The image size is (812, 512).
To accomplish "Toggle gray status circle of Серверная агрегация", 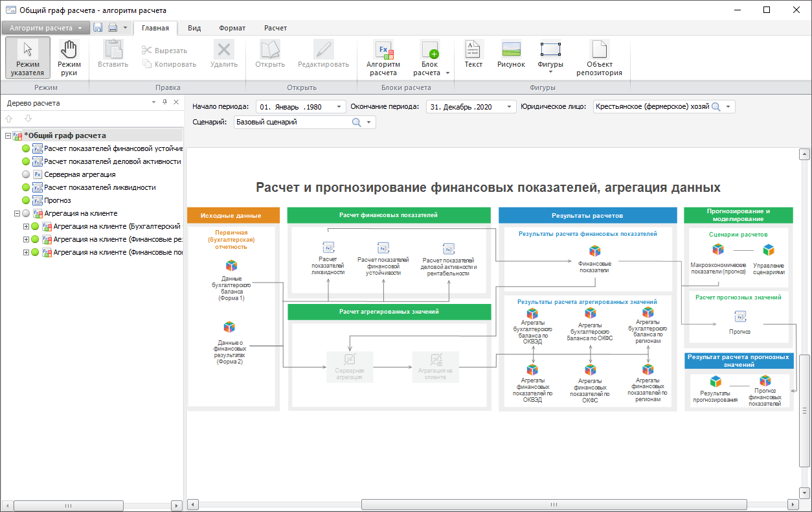I will point(27,174).
